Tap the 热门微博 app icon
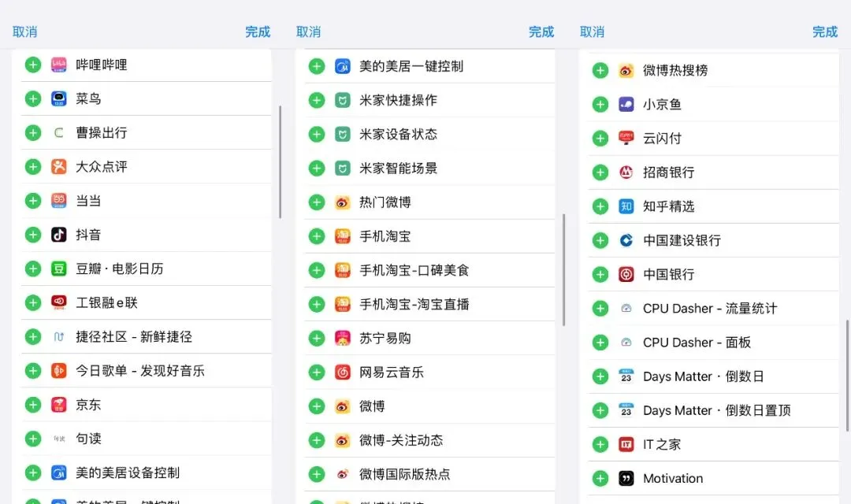Viewport: 851px width, 504px height. [343, 202]
